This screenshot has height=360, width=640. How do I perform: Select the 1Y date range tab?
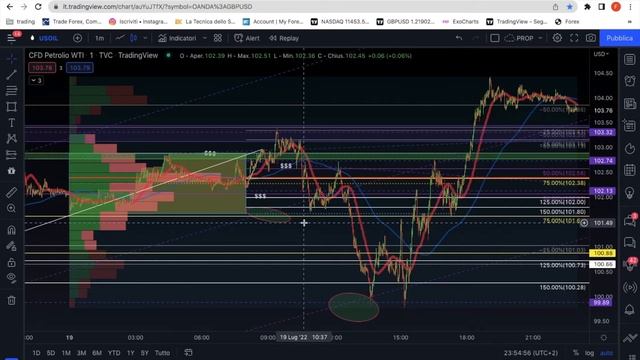131,353
